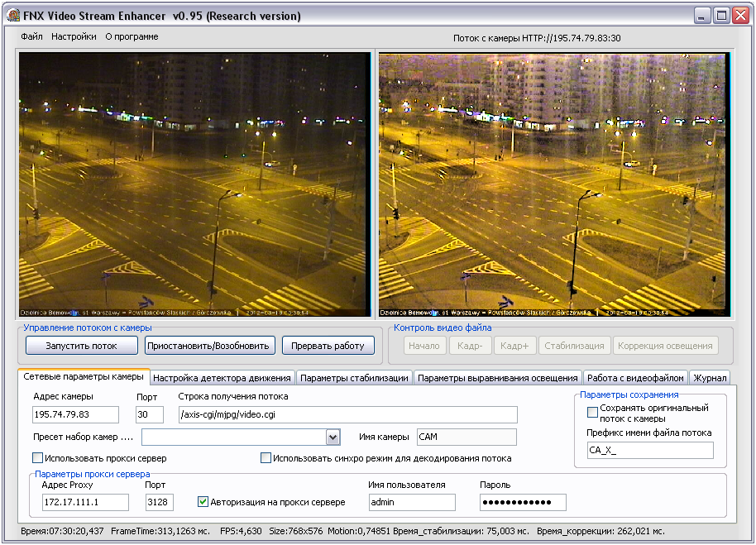
Task: Click the proxy port field 3128
Action: pyautogui.click(x=159, y=502)
